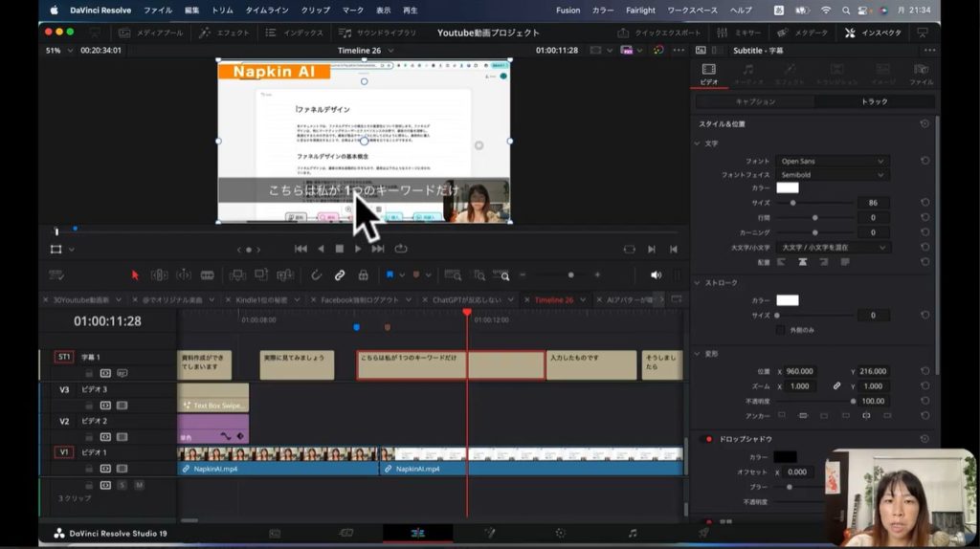
Task: Open the Fairlight music-note page icon
Action: 632,533
